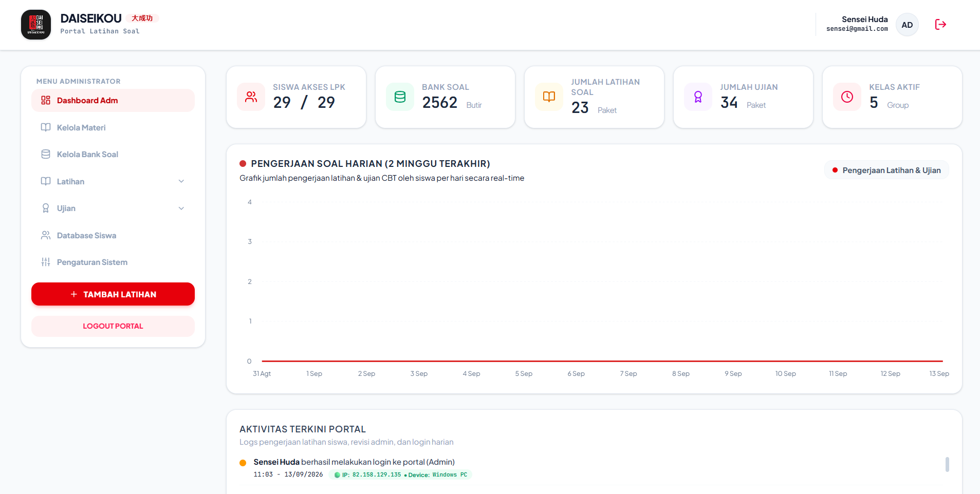Click the Kelas Aktif clock icon
The height and width of the screenshot is (494, 980).
tap(847, 97)
